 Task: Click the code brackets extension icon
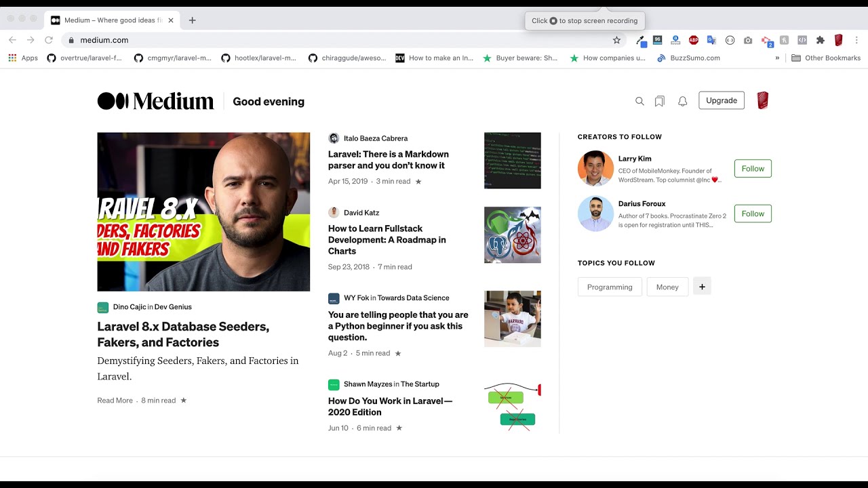802,40
